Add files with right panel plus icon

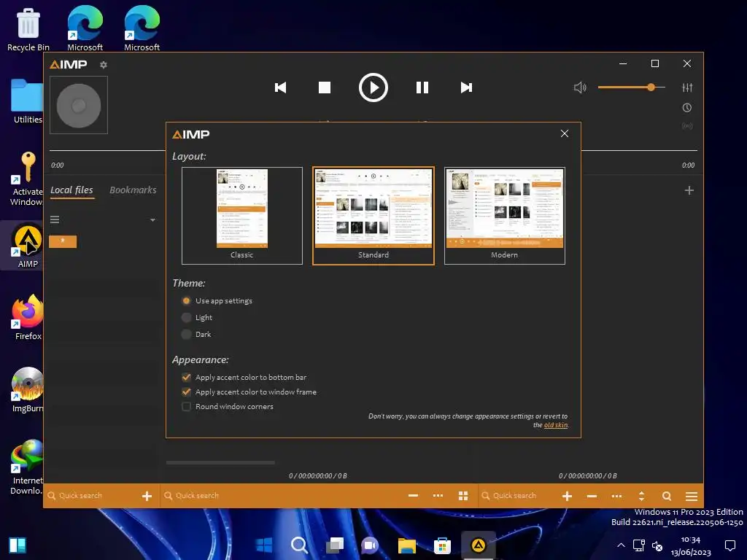567,496
